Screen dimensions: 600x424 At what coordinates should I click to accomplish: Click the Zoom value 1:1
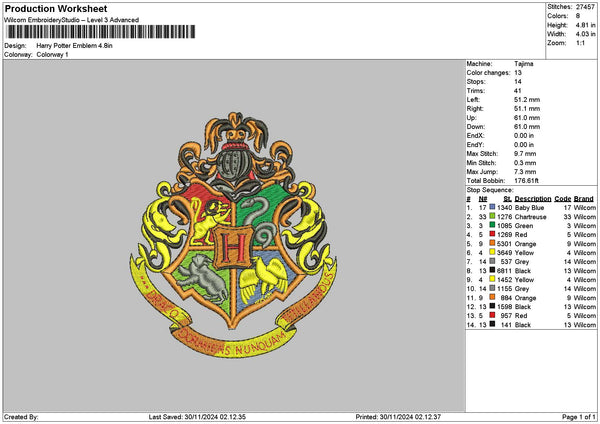click(x=580, y=43)
